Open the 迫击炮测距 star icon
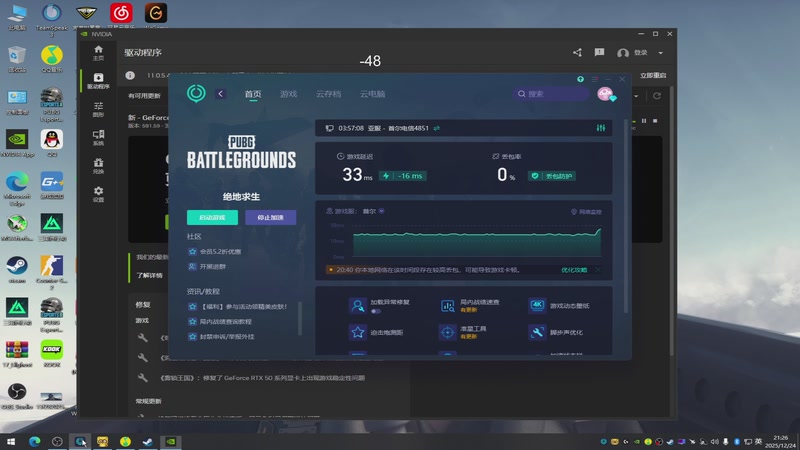The image size is (800, 450). [358, 332]
